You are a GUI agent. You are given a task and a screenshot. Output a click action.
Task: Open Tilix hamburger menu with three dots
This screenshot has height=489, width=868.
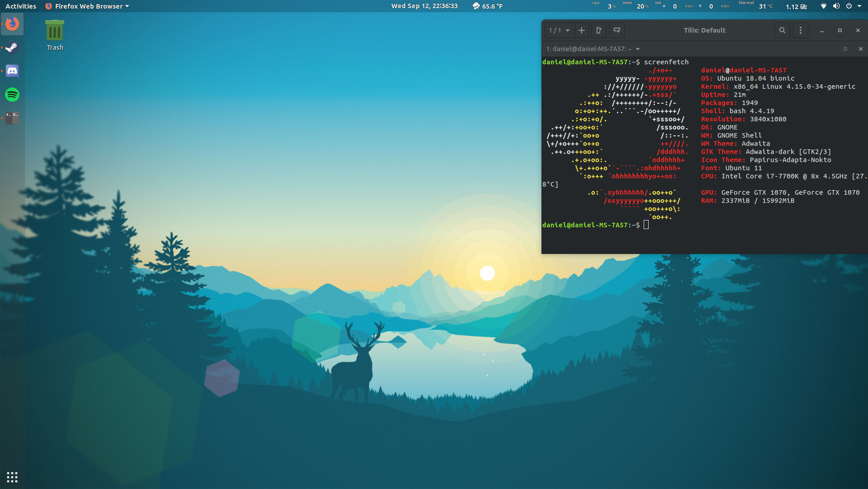pos(801,30)
